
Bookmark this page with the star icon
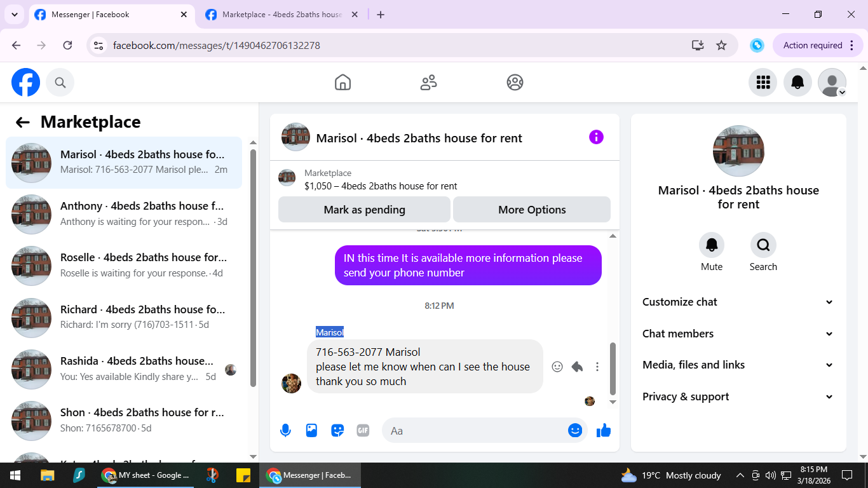click(x=721, y=45)
